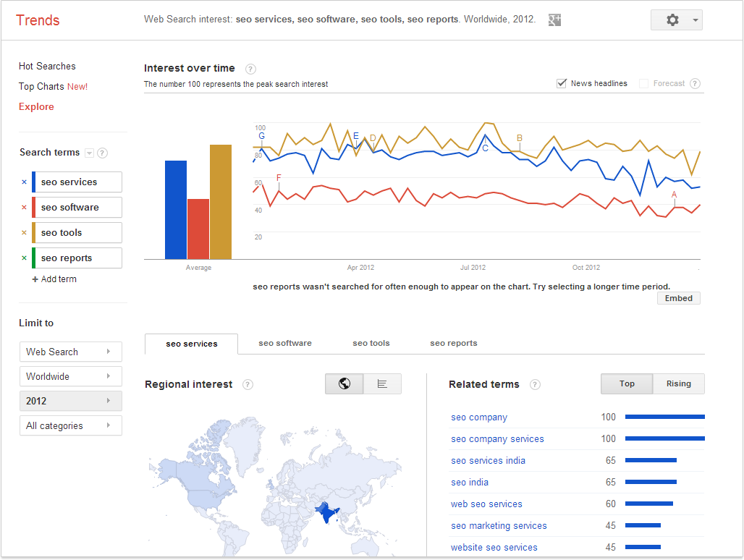The width and height of the screenshot is (744, 560).
Task: Switch regional interest to list view
Action: pyautogui.click(x=382, y=383)
